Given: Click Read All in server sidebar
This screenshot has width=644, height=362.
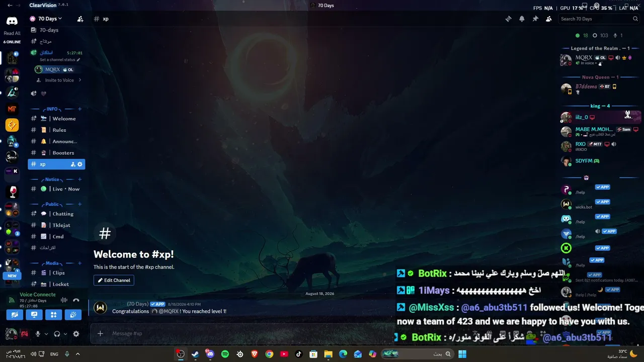Looking at the screenshot, I should [12, 34].
